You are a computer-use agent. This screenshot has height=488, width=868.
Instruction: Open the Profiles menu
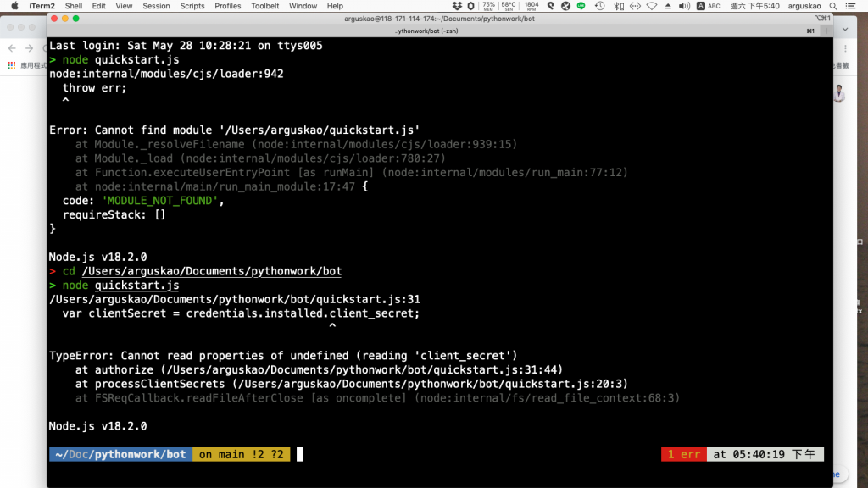click(x=227, y=6)
